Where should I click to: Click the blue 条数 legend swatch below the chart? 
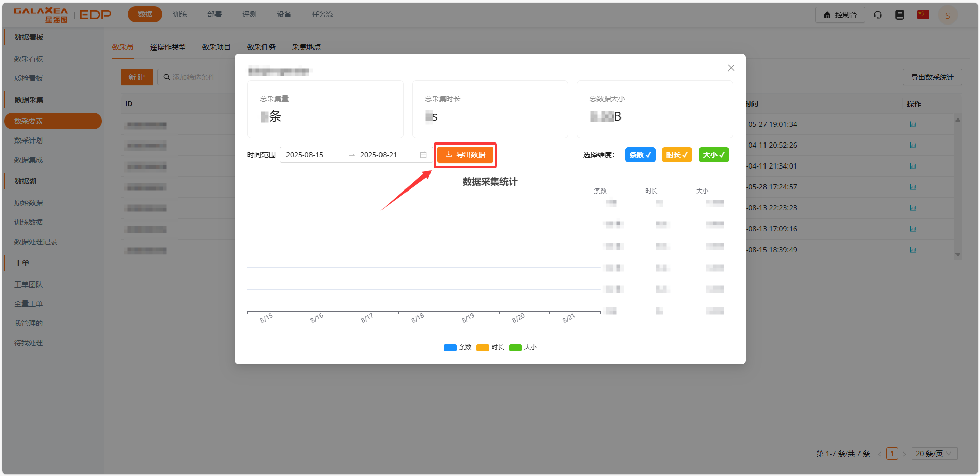click(x=450, y=347)
